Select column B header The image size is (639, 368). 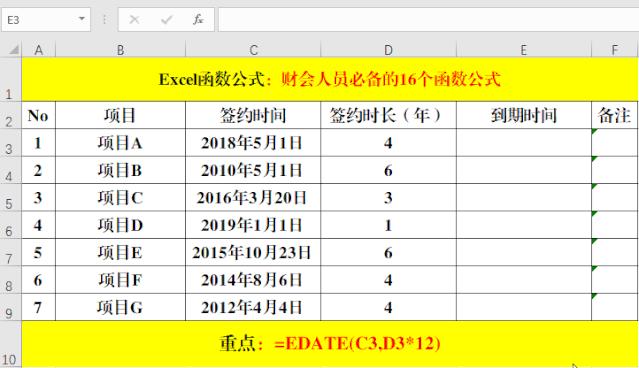click(120, 50)
